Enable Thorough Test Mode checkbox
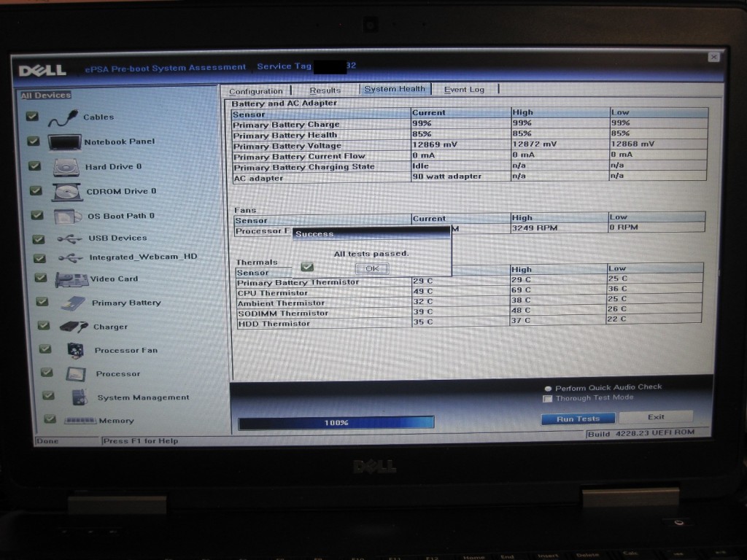The height and width of the screenshot is (560, 747). coord(547,399)
